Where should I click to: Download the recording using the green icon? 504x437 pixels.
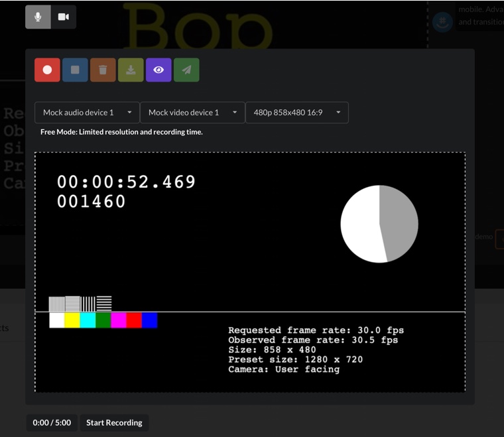[131, 70]
